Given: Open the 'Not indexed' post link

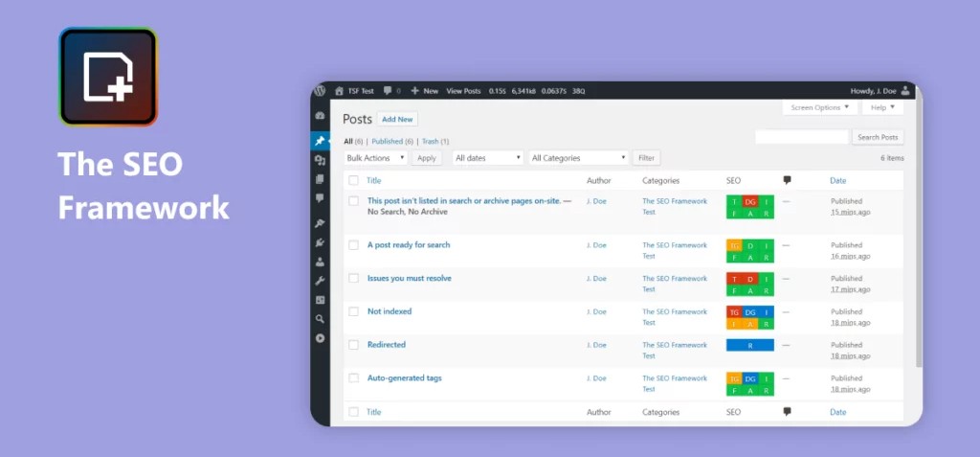Looking at the screenshot, I should pos(390,311).
